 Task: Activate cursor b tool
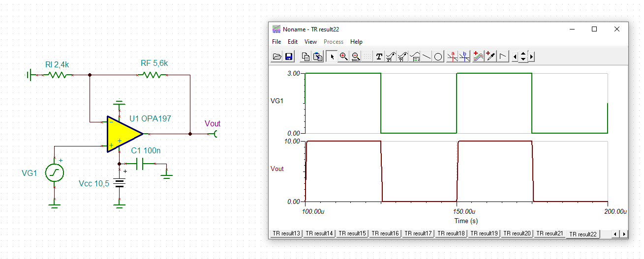[x=464, y=57]
